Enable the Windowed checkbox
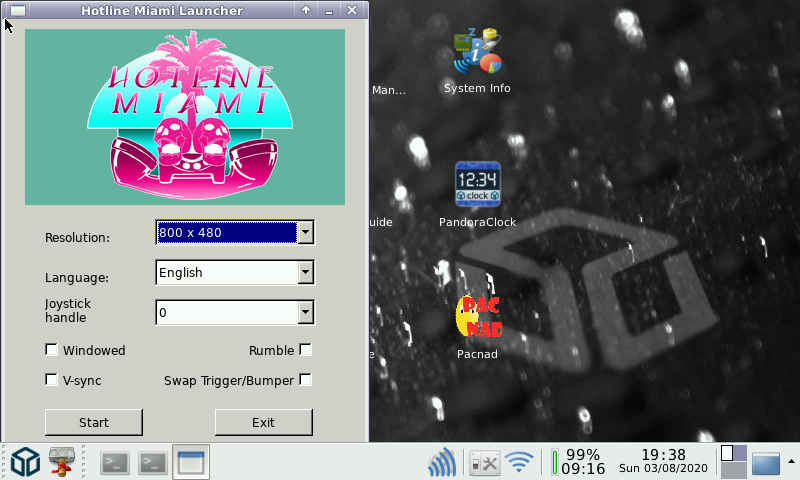800x480 pixels. coord(51,350)
